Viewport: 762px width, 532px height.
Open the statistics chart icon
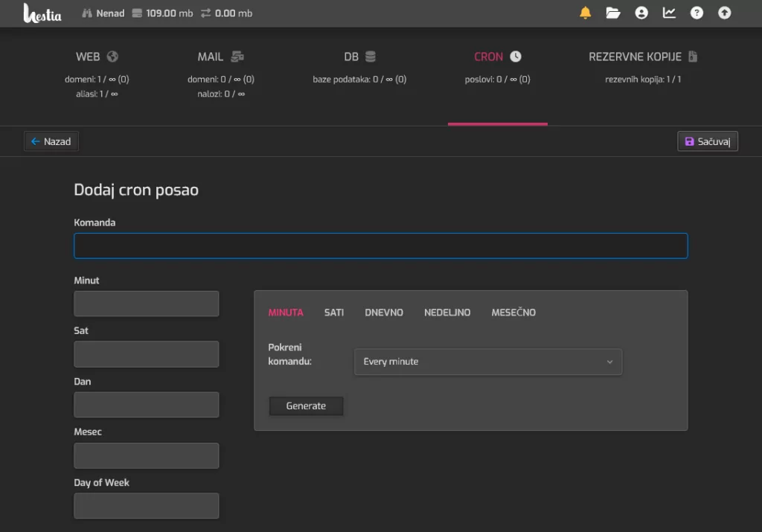(669, 13)
